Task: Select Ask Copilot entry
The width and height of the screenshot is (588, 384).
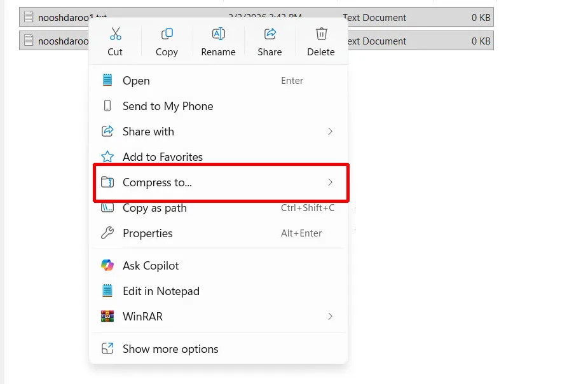Action: click(x=151, y=266)
